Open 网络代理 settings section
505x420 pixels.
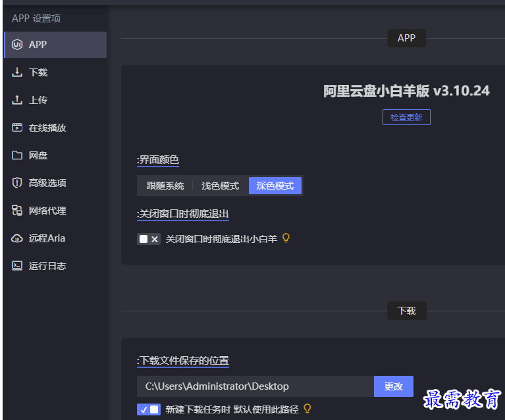pyautogui.click(x=55, y=211)
